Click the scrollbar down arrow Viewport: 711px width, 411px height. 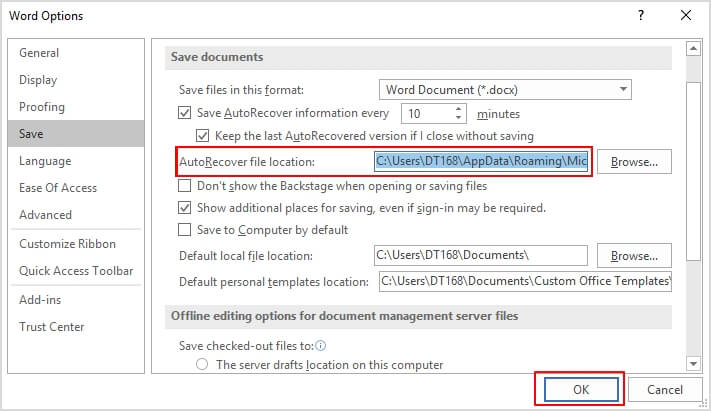[693, 363]
